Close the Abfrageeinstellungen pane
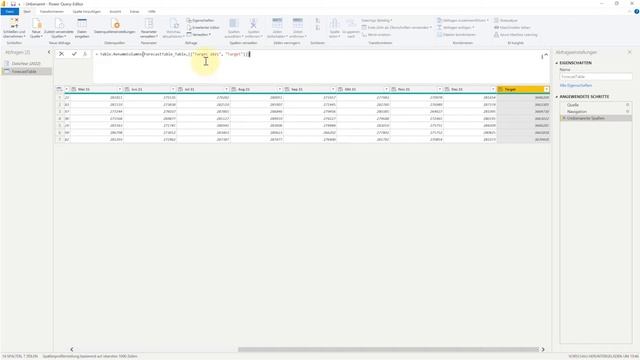The width and height of the screenshot is (640, 360). click(629, 52)
